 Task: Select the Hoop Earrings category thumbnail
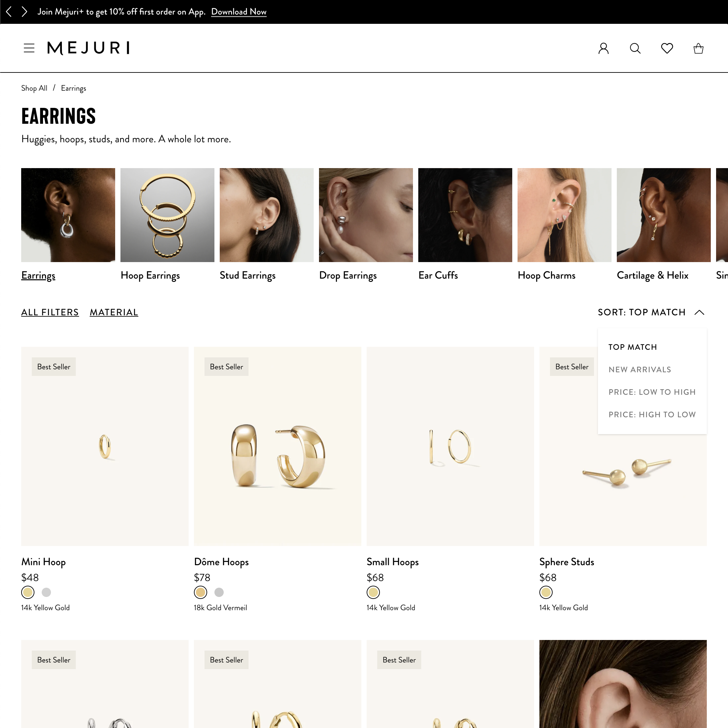167,215
